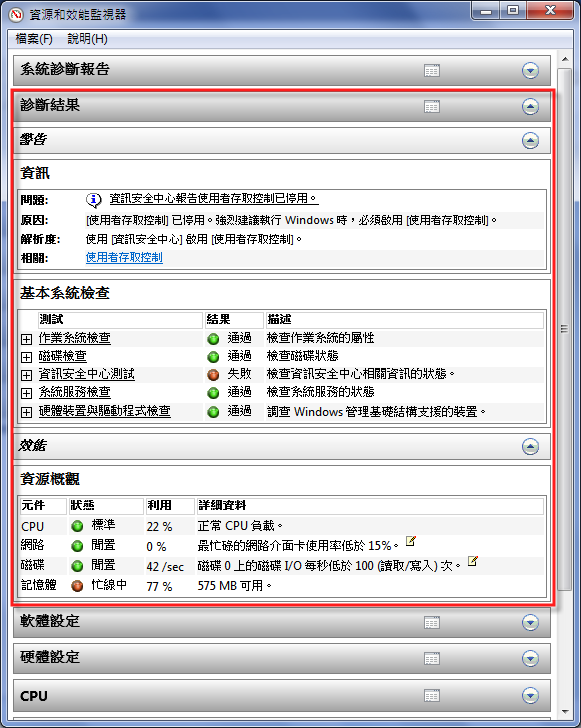Click green status icon for 磁碟檢查

pos(213,357)
